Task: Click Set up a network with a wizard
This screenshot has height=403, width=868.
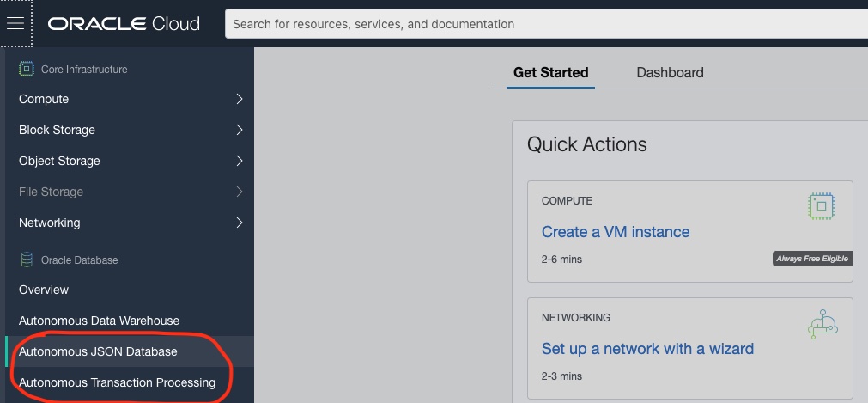Action: coord(647,349)
